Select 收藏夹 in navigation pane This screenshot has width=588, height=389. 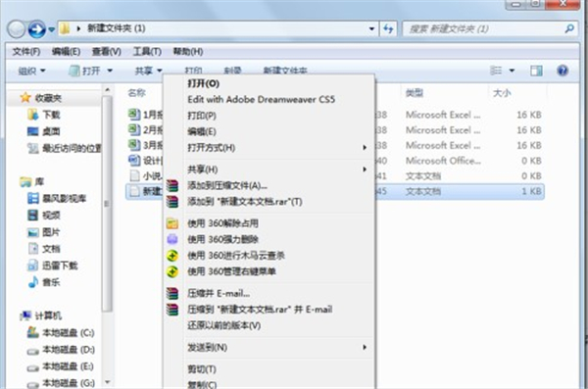coord(41,98)
